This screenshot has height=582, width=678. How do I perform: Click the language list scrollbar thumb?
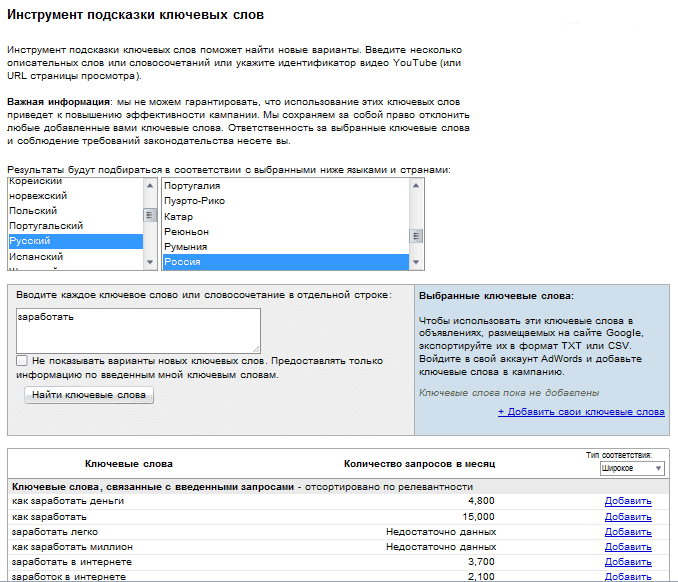pyautogui.click(x=150, y=215)
